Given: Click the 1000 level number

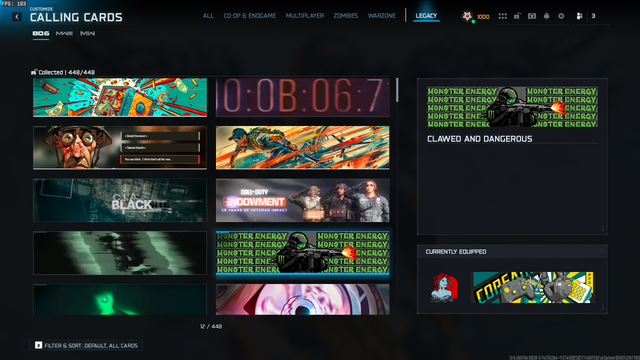Looking at the screenshot, I should (483, 16).
